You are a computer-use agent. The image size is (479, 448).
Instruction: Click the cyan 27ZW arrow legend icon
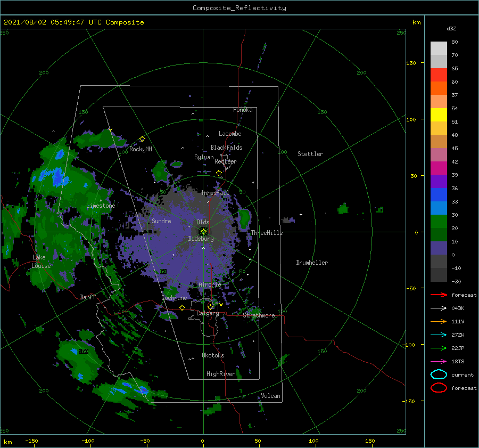(439, 335)
